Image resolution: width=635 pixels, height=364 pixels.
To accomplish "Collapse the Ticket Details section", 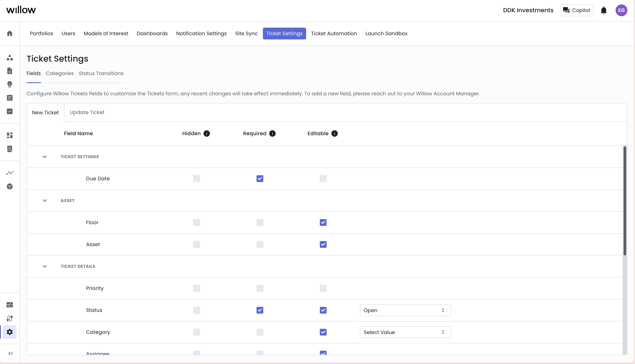I will pyautogui.click(x=45, y=266).
